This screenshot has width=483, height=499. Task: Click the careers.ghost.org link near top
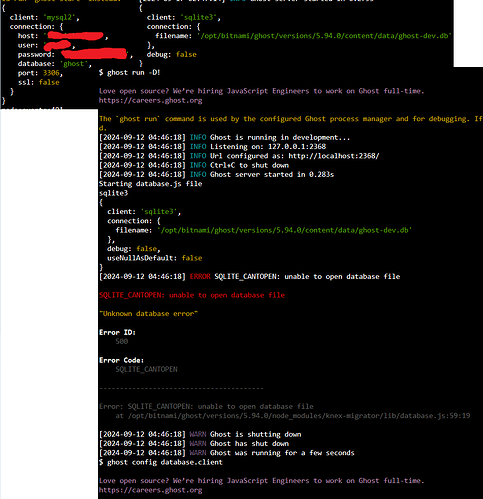point(150,100)
